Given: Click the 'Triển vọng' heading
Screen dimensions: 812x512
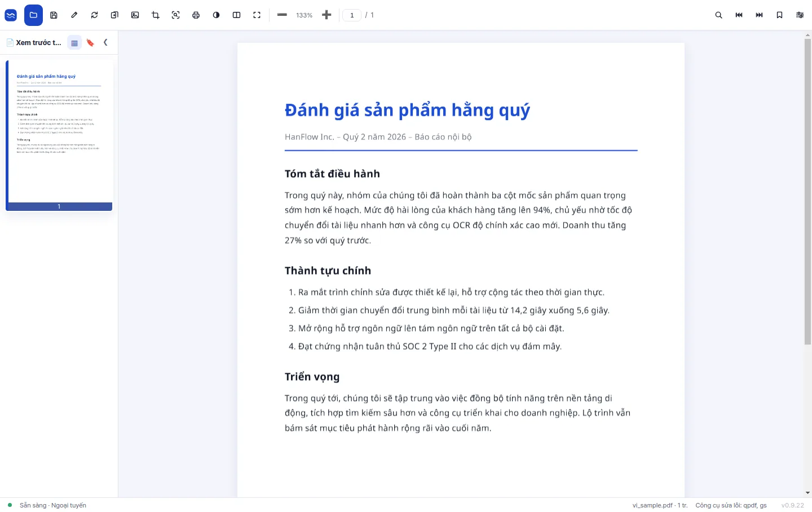Looking at the screenshot, I should 312,377.
